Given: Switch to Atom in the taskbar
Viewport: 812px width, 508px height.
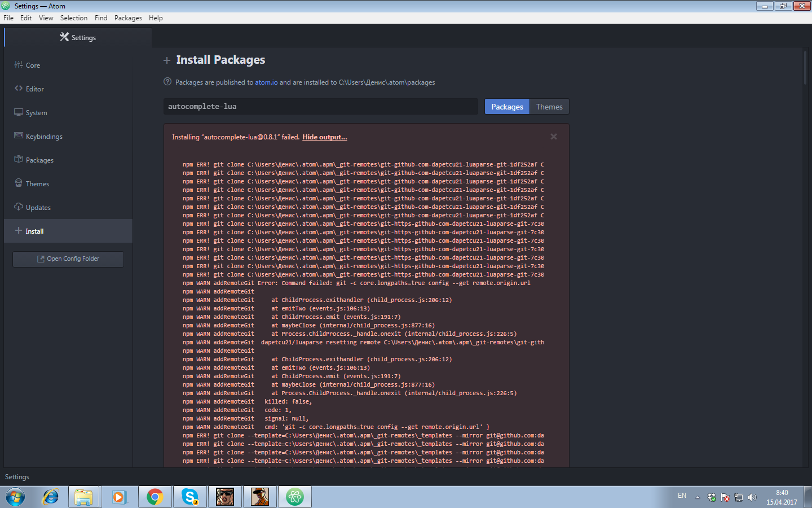Looking at the screenshot, I should [x=295, y=497].
